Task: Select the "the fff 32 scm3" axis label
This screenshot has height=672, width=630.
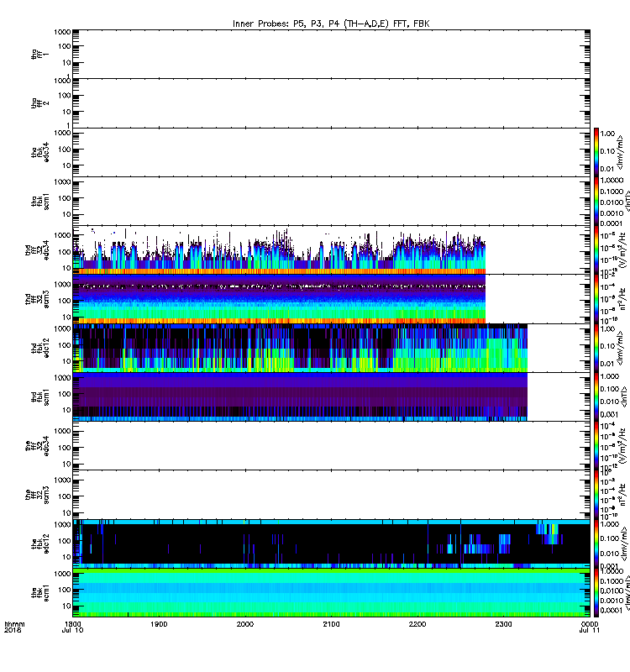Action: [37, 495]
